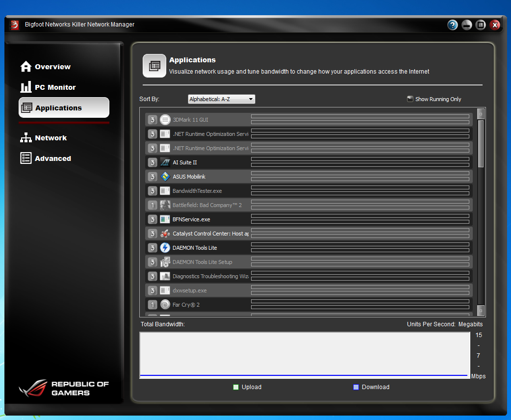Click the Battlefield: Bad Company 2 icon
Screen dimensions: 511x420
[165, 205]
